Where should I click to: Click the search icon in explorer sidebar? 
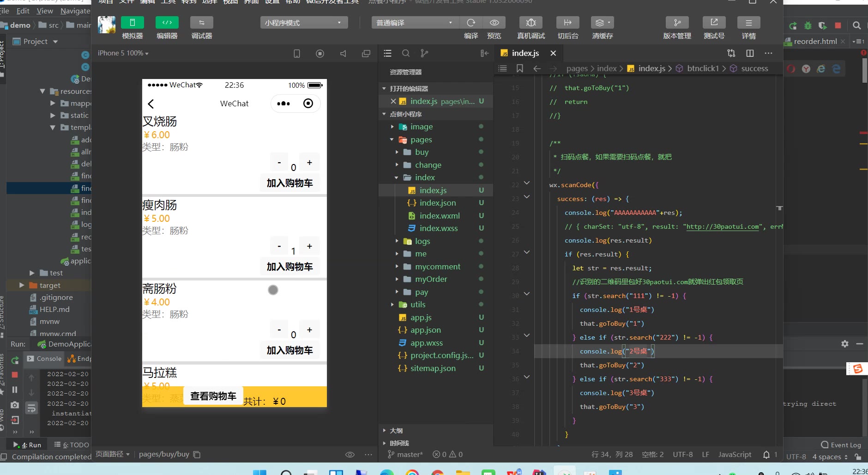pos(406,54)
